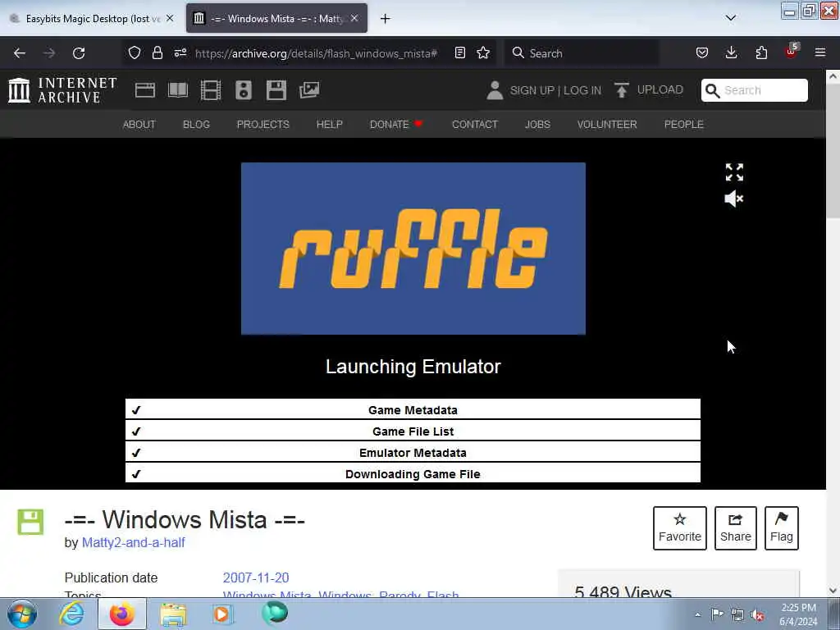Open the Matty2-and-a-half author link

[134, 542]
